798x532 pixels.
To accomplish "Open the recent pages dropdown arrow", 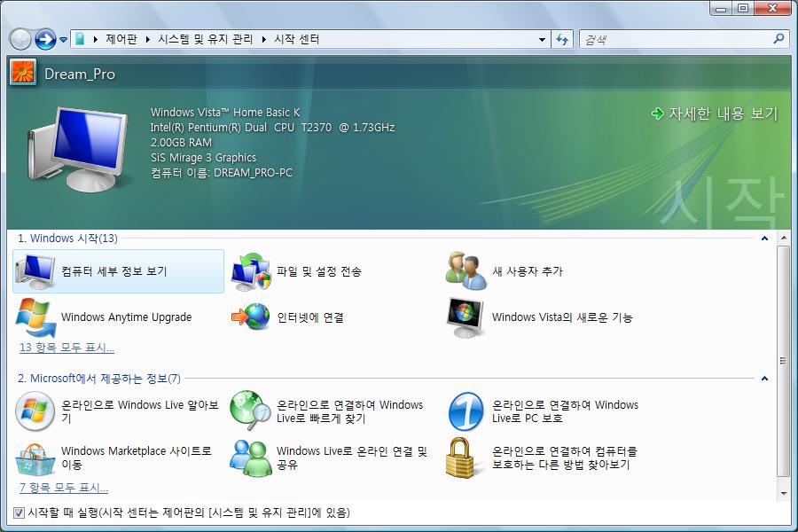I will click(64, 40).
